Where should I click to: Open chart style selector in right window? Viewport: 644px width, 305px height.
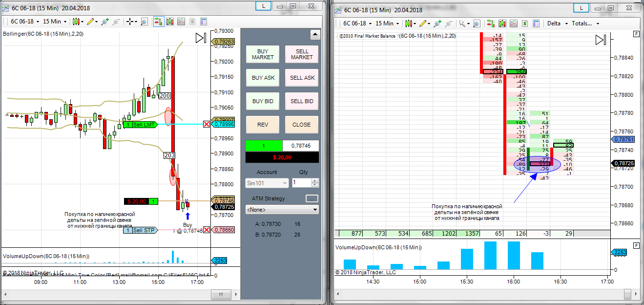pos(410,23)
